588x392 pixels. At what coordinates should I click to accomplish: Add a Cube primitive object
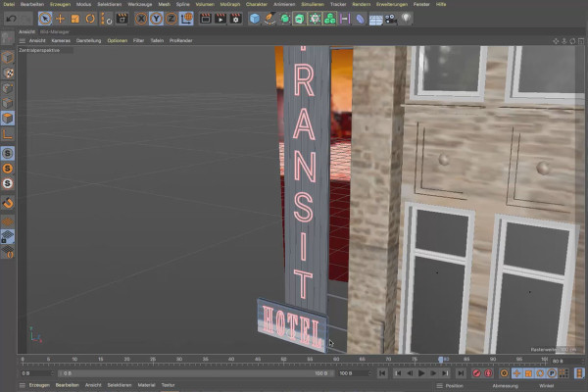(x=255, y=19)
